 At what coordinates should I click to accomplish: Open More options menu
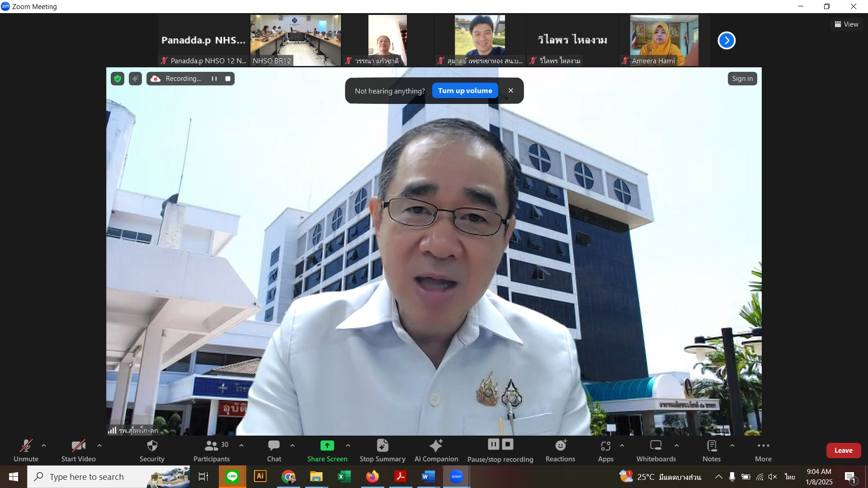click(x=763, y=450)
